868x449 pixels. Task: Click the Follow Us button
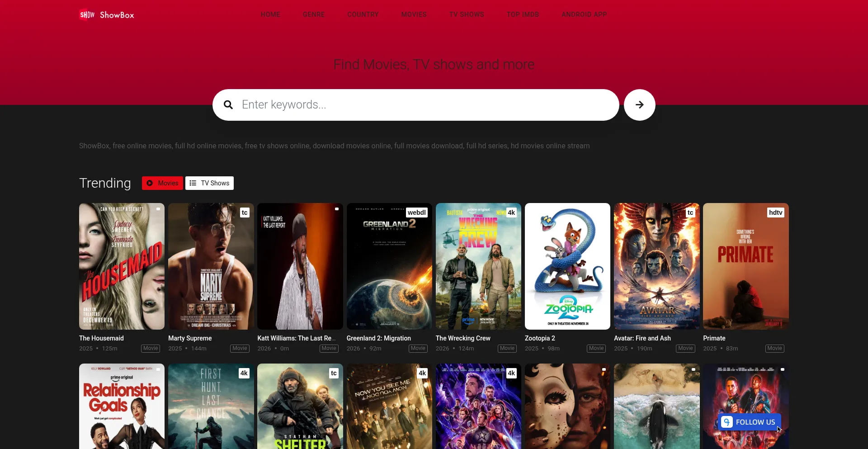coord(749,422)
